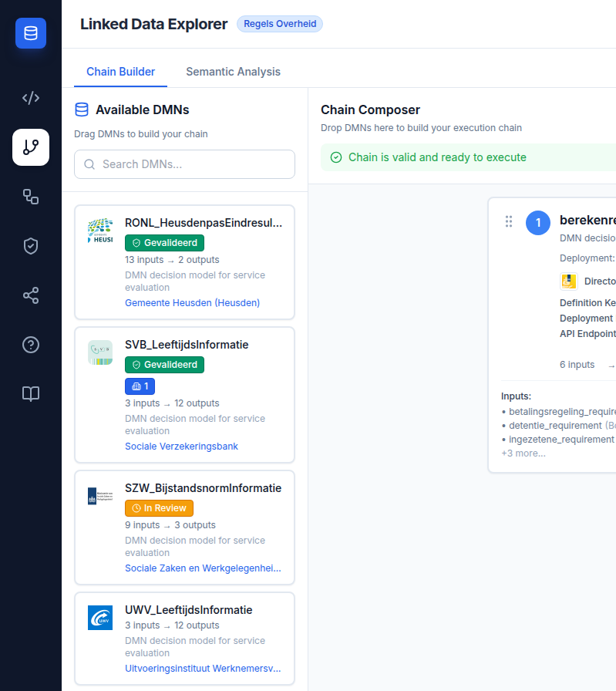
Task: Open the Gemeente Heusden (Heusden) link
Action: (x=192, y=303)
